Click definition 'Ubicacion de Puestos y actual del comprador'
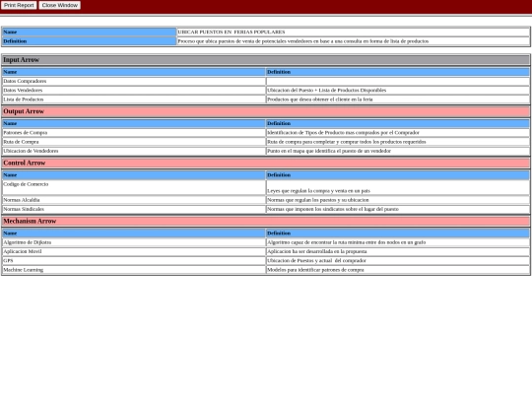 point(316,261)
